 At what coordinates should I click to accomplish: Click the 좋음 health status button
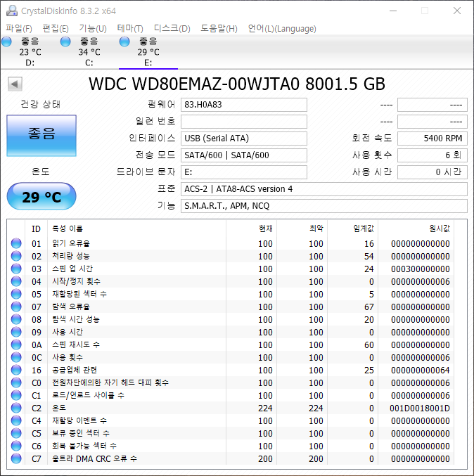coord(41,136)
